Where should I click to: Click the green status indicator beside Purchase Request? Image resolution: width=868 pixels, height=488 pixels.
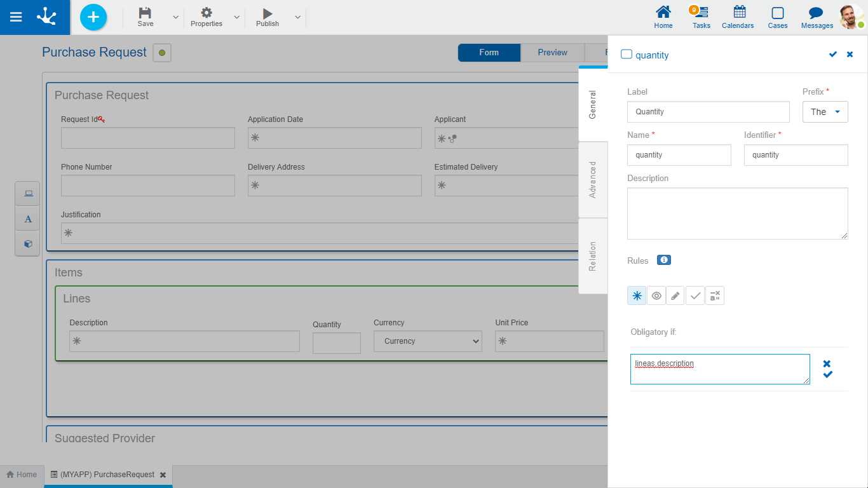click(162, 53)
